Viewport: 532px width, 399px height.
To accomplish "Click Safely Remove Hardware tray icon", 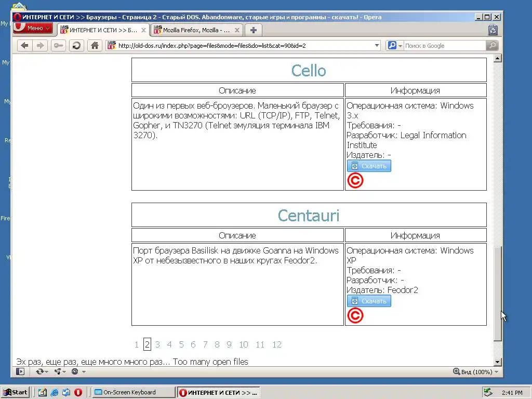I will (488, 392).
